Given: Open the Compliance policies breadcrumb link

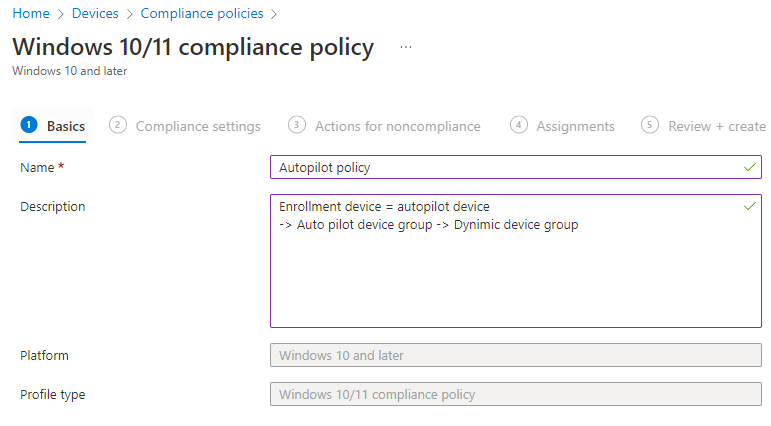Looking at the screenshot, I should click(202, 14).
